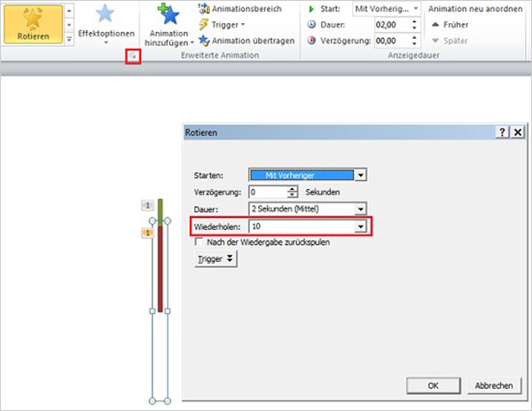Expand the animation gallery more arrow

coord(69,39)
